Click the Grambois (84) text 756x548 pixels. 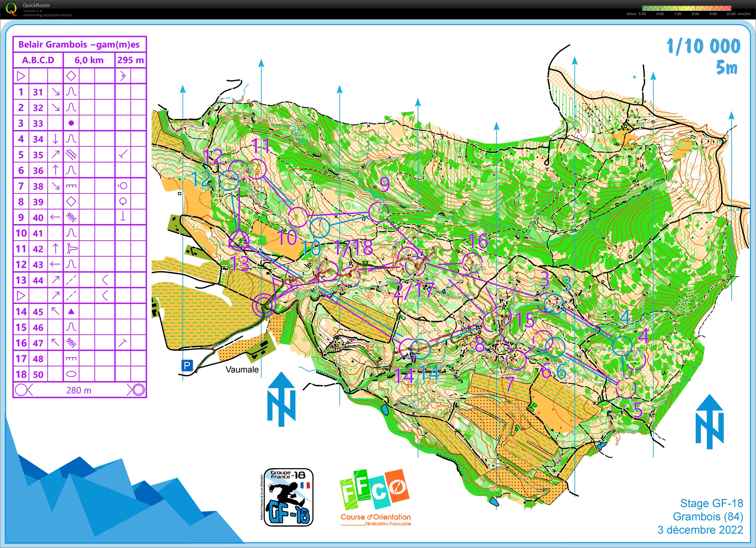point(708,516)
